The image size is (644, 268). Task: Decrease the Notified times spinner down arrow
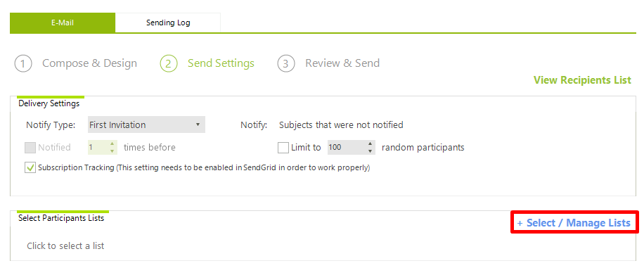click(112, 151)
